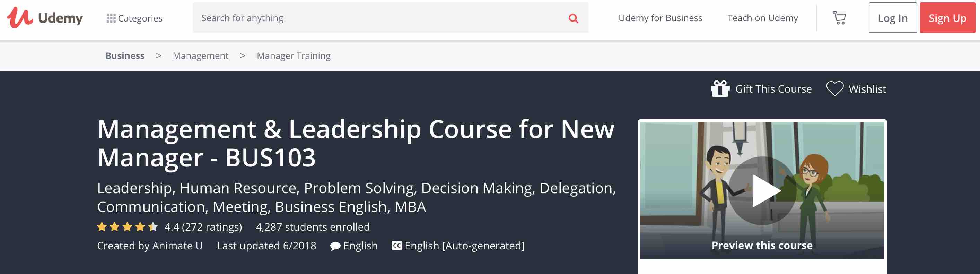Go to Management breadcrumb
This screenshot has height=274, width=980.
click(201, 55)
